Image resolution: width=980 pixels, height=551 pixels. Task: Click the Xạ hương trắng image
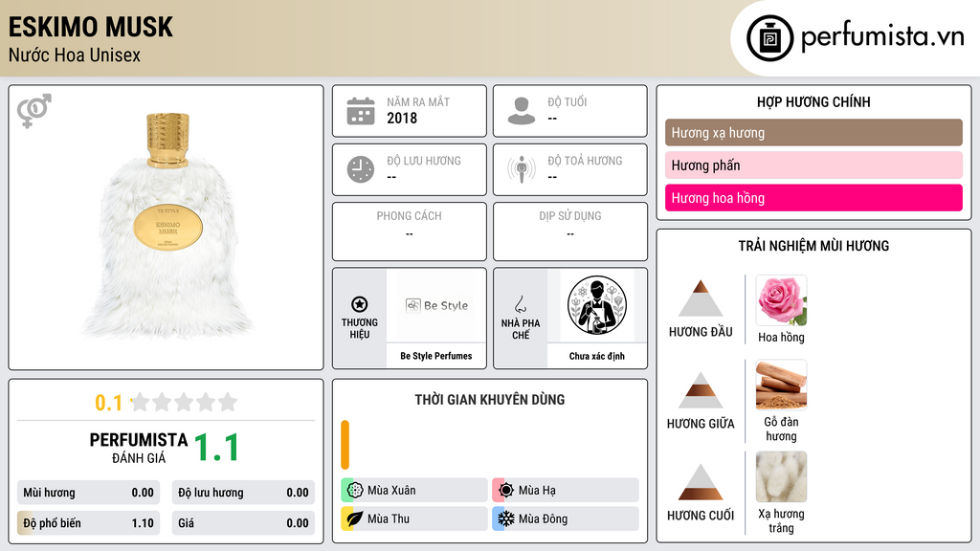click(781, 476)
